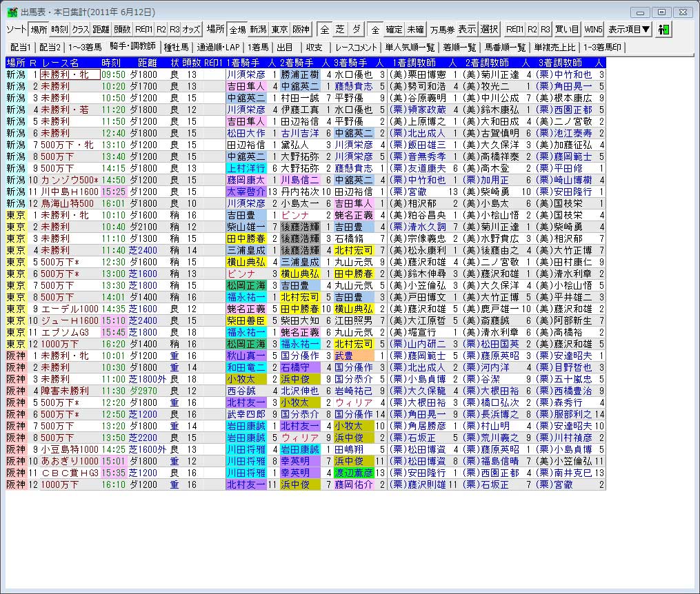Image resolution: width=700 pixels, height=594 pixels.
Task: Sort by オッズ button
Action: point(191,30)
